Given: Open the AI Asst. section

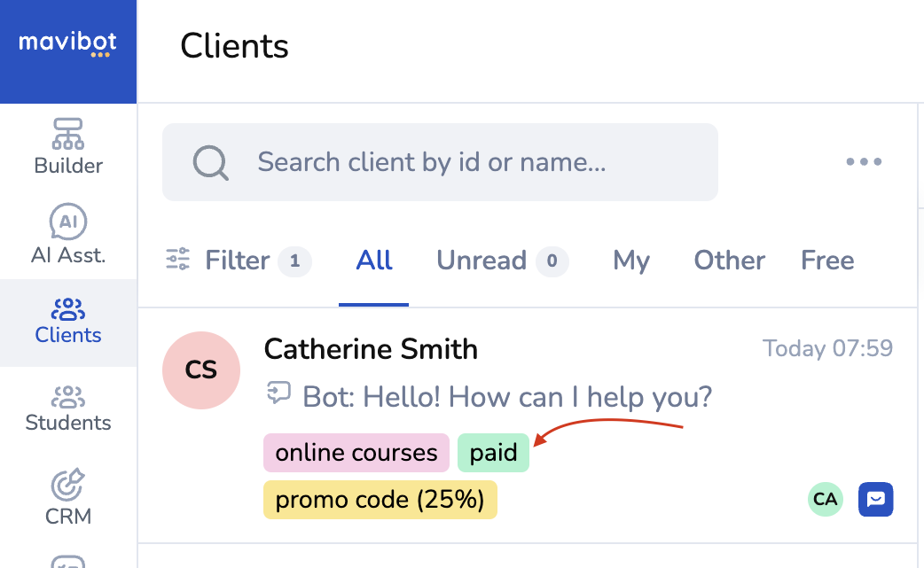Looking at the screenshot, I should (x=68, y=236).
